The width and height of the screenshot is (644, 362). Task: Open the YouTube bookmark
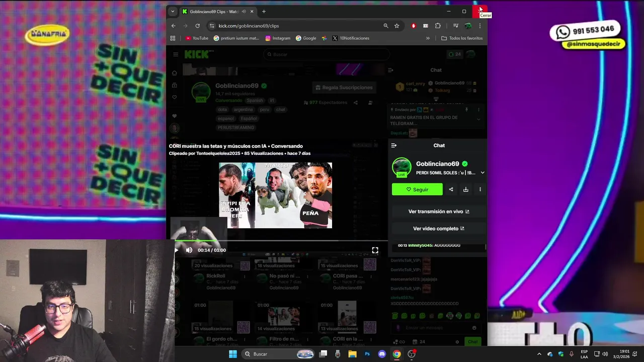click(197, 38)
